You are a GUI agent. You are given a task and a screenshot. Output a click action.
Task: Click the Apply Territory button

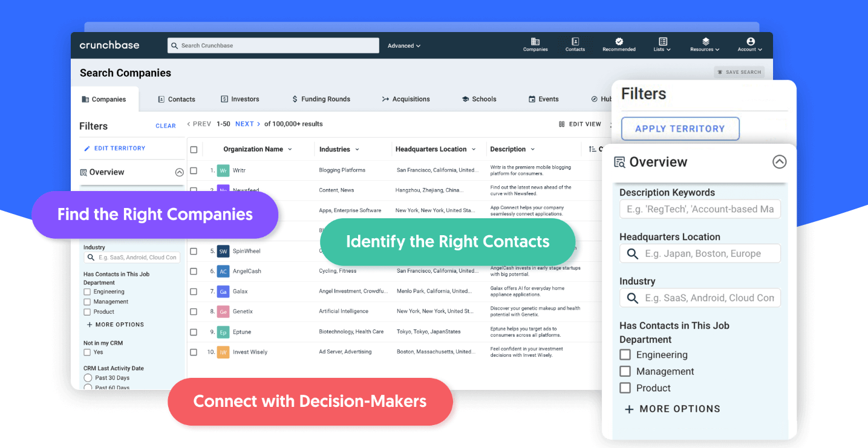(x=680, y=128)
